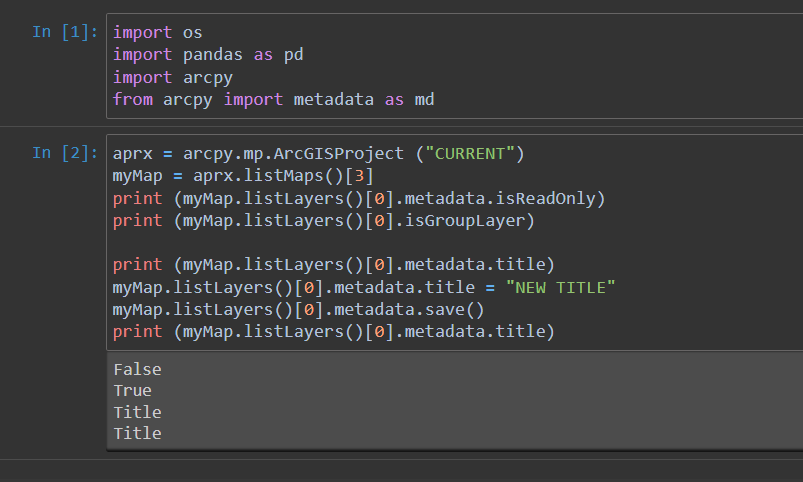Click the metadata.save() line
The height and width of the screenshot is (482, 803).
pyautogui.click(x=299, y=309)
